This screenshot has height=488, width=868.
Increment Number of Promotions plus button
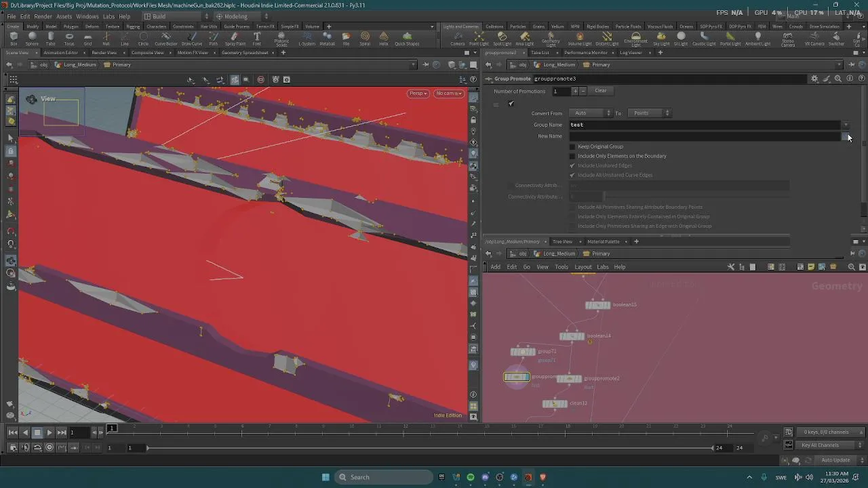[575, 91]
